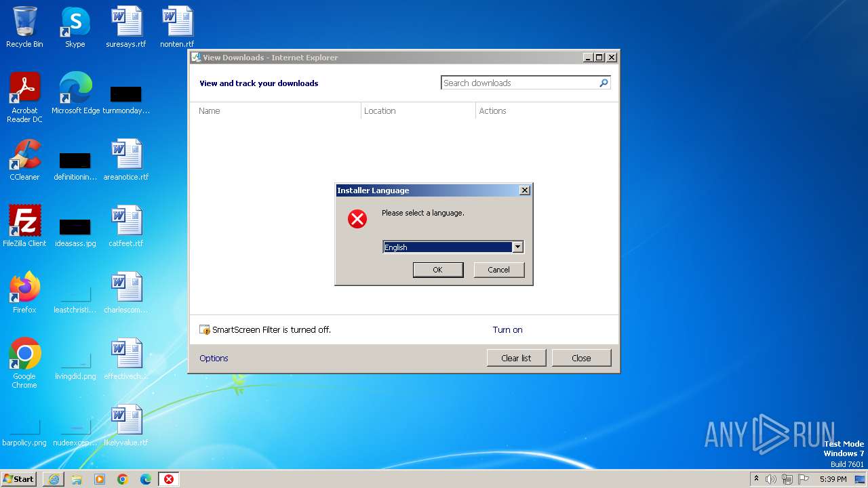
Task: Select the charlescom desktop file icon
Action: coord(126,293)
